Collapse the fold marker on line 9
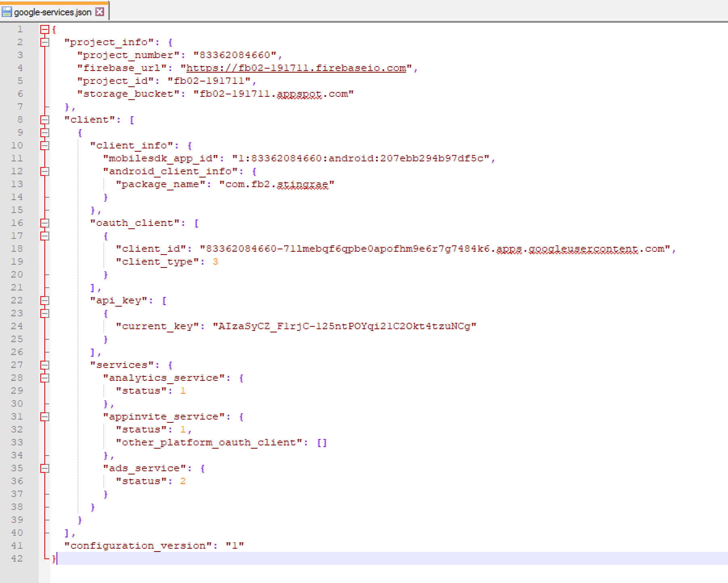Image resolution: width=728 pixels, height=583 pixels. click(x=45, y=133)
